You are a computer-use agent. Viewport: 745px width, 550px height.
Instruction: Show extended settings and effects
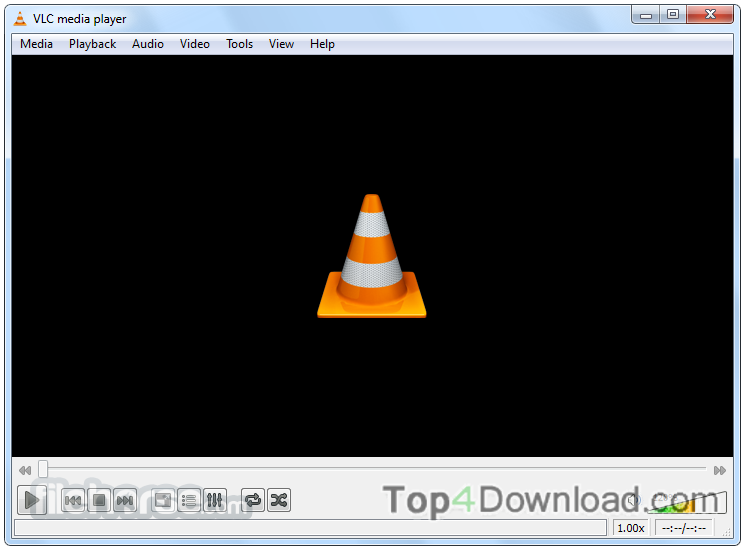214,500
